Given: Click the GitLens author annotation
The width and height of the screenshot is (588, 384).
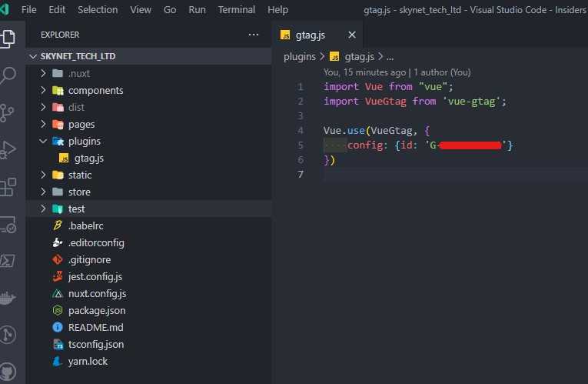Looking at the screenshot, I should [397, 72].
